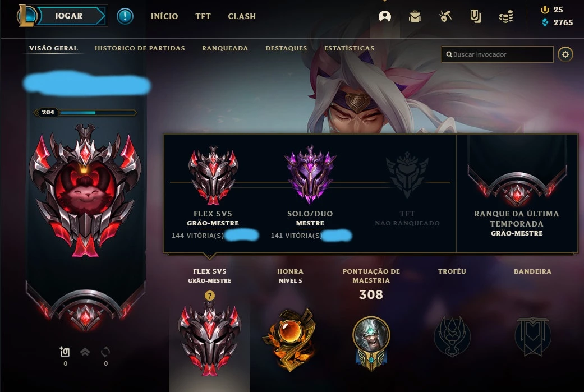Viewport: 584px width, 392px height.
Task: Click the yellow question mark above Flex emblem
Action: [x=210, y=296]
